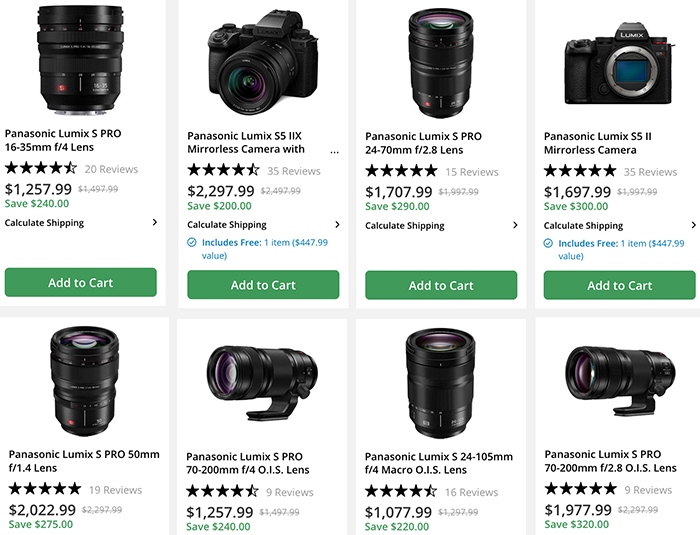
Task: Click the checkmark icon beside S5 IIX free item
Action: pyautogui.click(x=193, y=242)
